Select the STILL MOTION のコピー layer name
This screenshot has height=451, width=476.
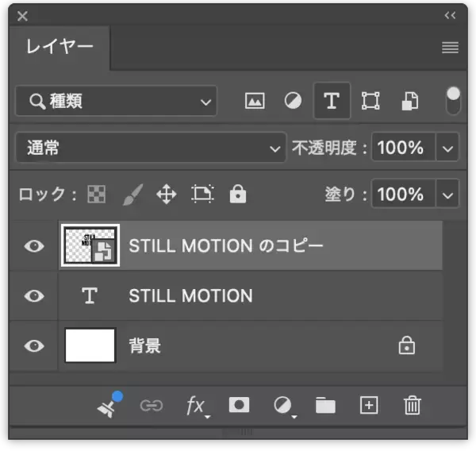coord(226,245)
